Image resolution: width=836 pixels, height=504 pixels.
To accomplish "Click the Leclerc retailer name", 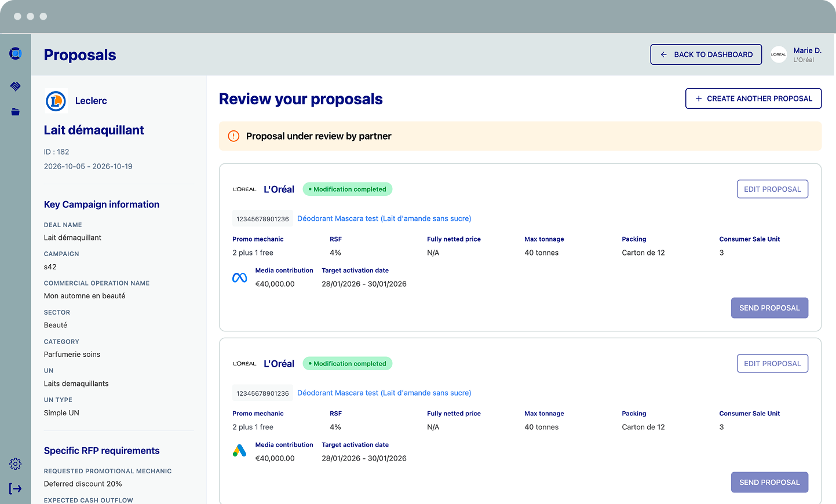I will click(91, 101).
